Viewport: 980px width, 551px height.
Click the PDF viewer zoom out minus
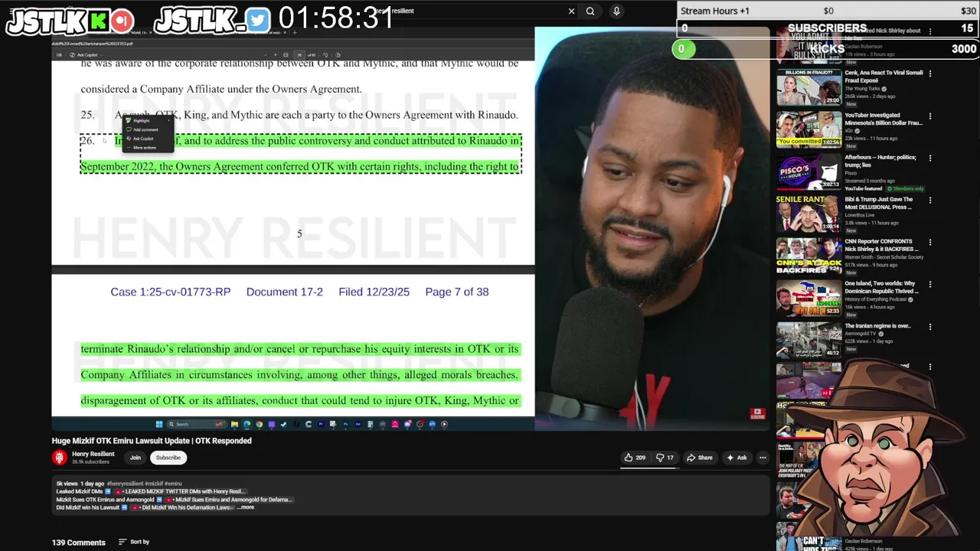[266, 55]
